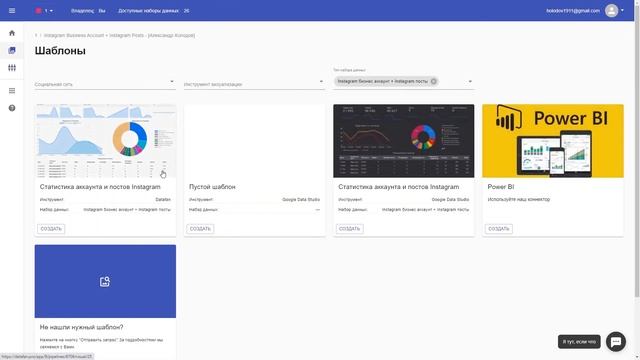Click the Power BI card title

click(x=500, y=187)
